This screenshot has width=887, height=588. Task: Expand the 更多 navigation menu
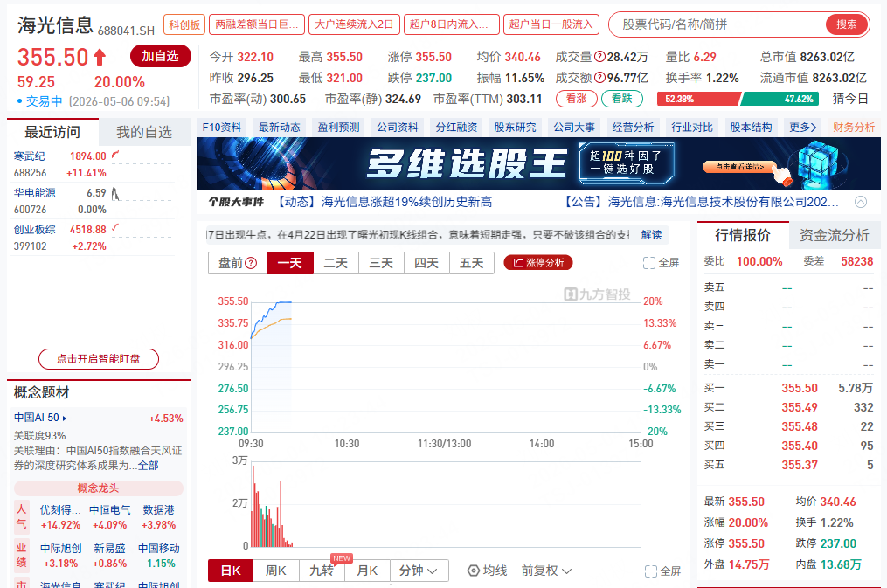(x=803, y=128)
